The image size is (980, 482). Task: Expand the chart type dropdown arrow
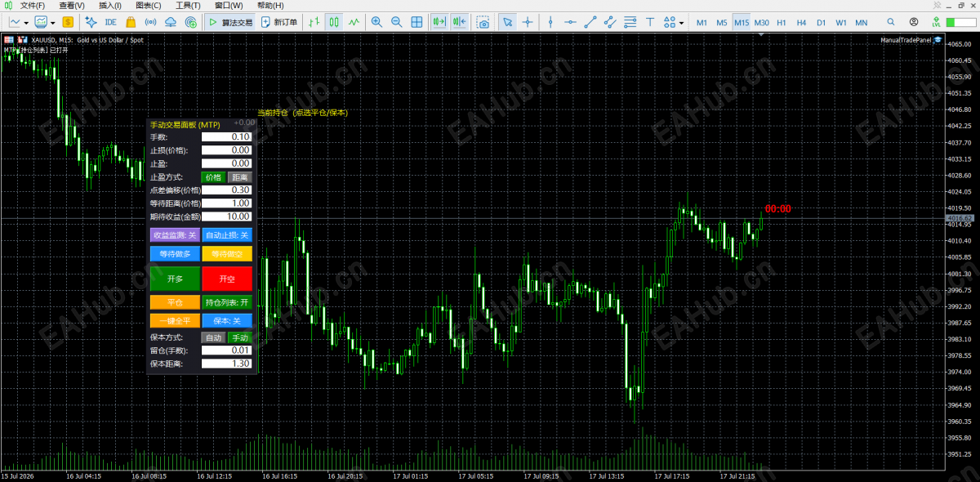26,23
